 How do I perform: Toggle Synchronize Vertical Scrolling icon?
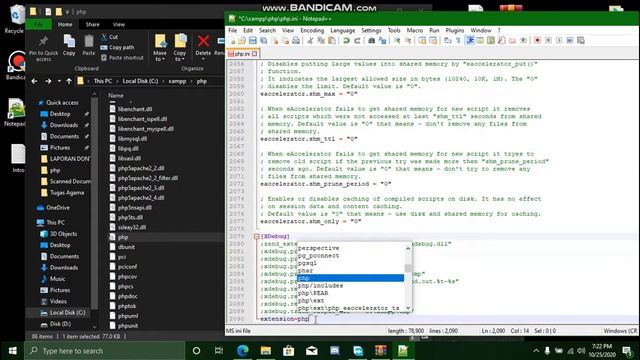[422, 40]
